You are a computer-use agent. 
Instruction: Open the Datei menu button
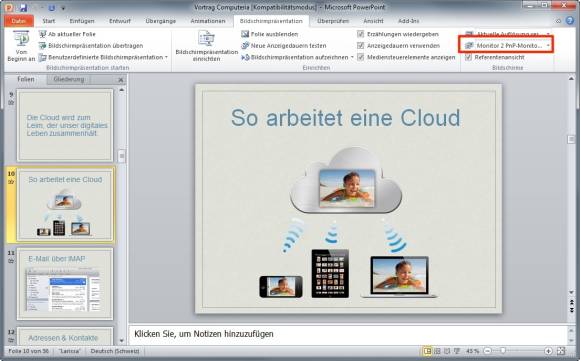coord(19,21)
